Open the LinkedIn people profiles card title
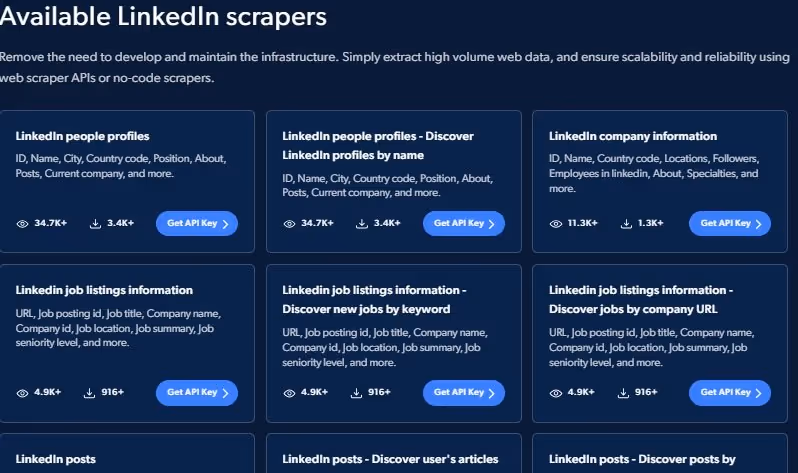This screenshot has height=473, width=798. coord(82,136)
